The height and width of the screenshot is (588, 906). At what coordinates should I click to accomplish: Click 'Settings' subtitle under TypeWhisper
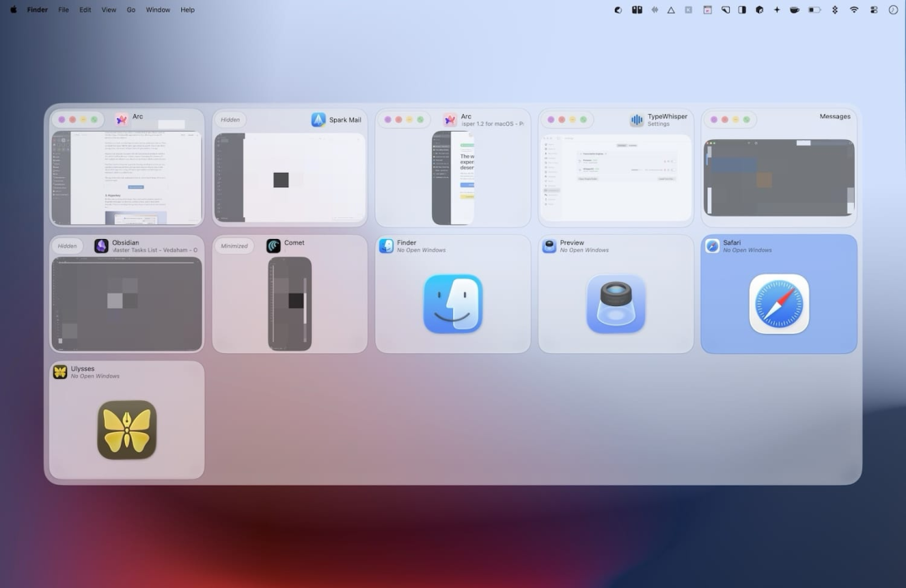click(x=659, y=124)
